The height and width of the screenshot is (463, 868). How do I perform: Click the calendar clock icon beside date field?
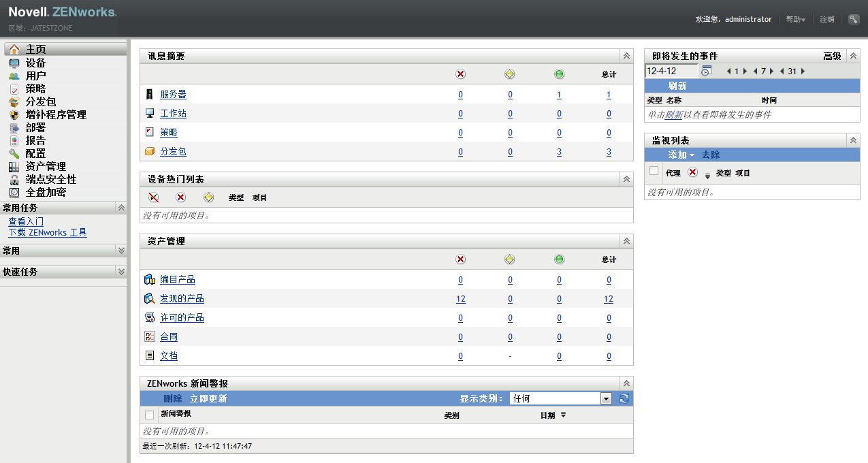(706, 71)
